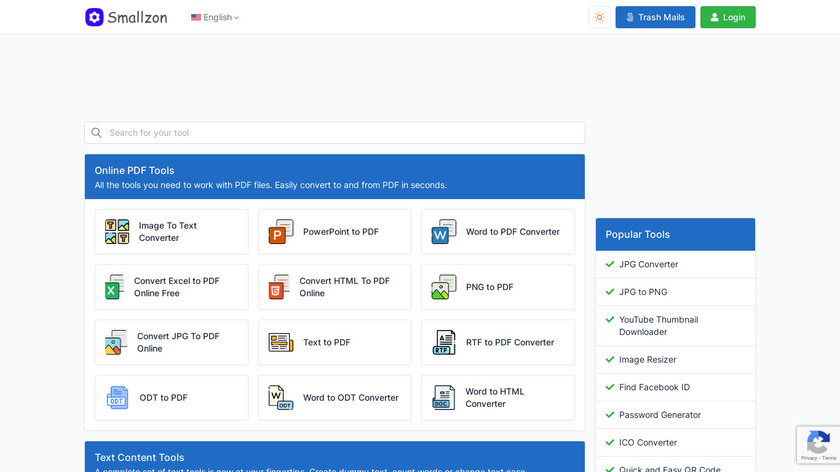The image size is (840, 472).
Task: Open the Word to PDF Converter icon
Action: [444, 232]
